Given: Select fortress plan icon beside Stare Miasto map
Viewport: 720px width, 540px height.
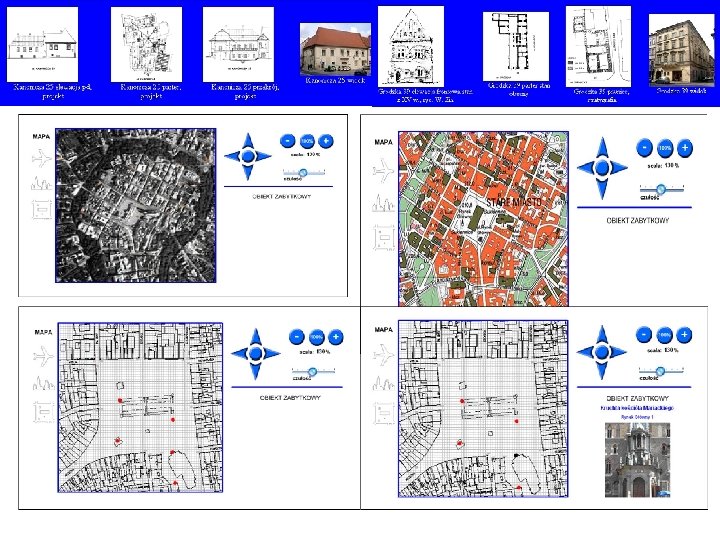Looking at the screenshot, I should coord(384,237).
